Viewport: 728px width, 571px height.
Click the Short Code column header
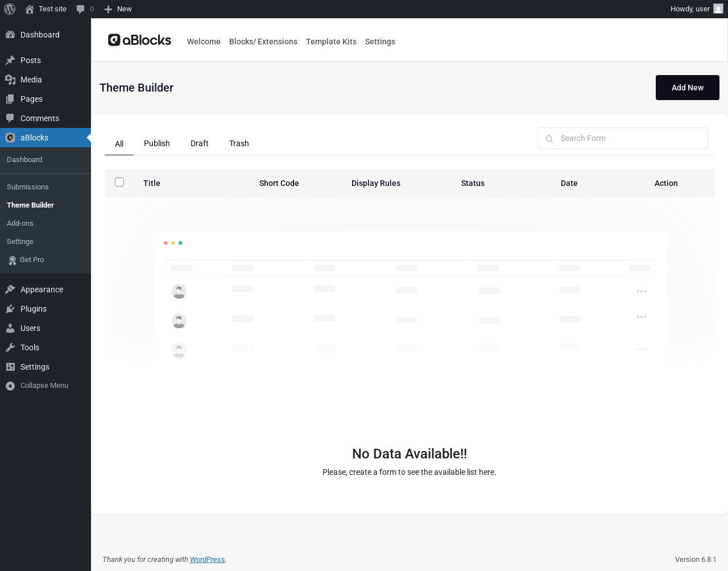pyautogui.click(x=279, y=183)
